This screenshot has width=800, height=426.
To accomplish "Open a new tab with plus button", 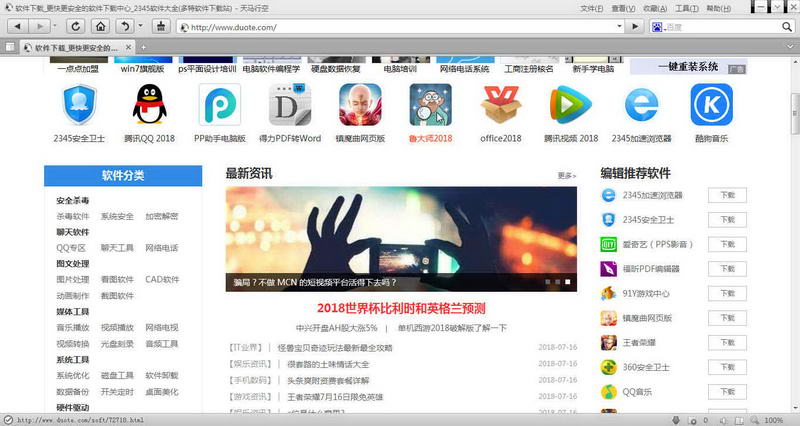I will (x=143, y=47).
